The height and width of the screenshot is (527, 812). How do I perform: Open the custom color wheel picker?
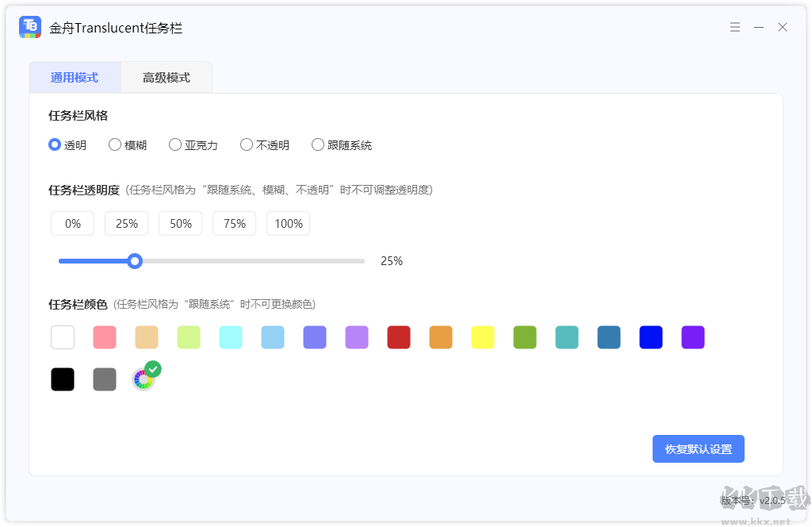coord(143,379)
